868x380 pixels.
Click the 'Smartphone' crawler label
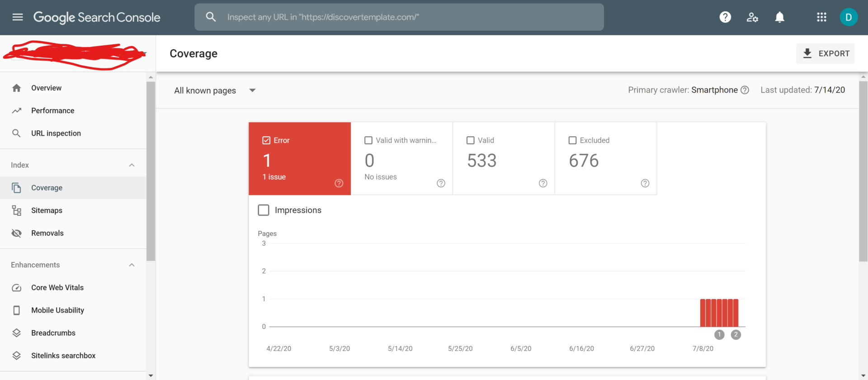tap(714, 90)
